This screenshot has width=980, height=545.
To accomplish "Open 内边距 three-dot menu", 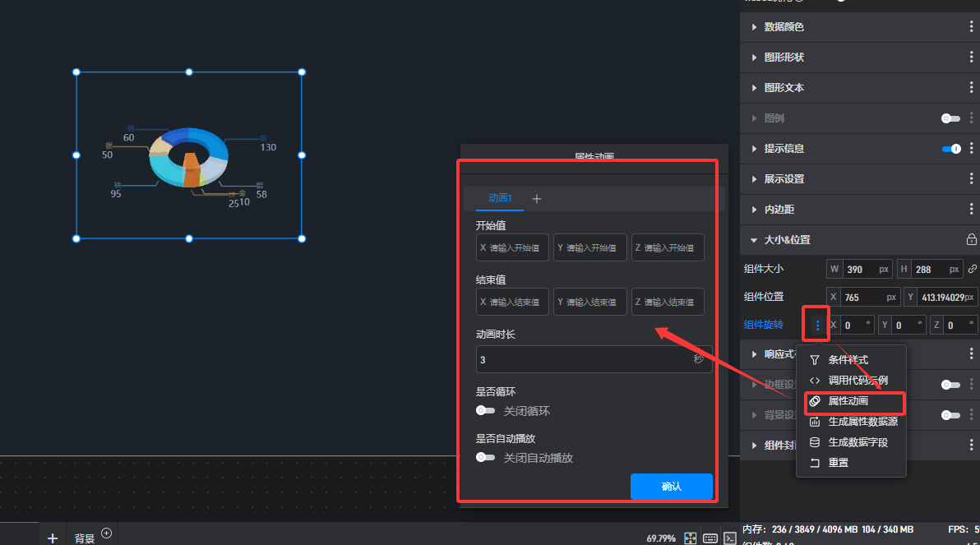I will point(971,209).
